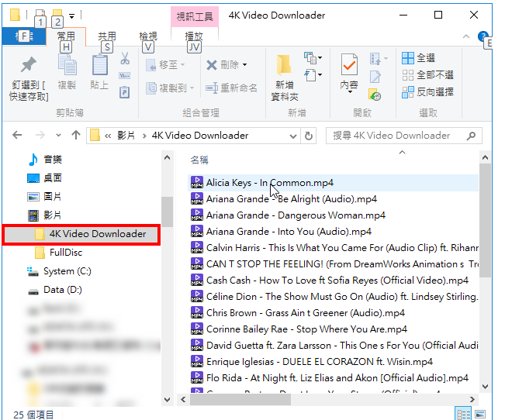Image resolution: width=505 pixels, height=420 pixels.
Task: Open Properties (內容) checkmark icon
Action: click(349, 64)
